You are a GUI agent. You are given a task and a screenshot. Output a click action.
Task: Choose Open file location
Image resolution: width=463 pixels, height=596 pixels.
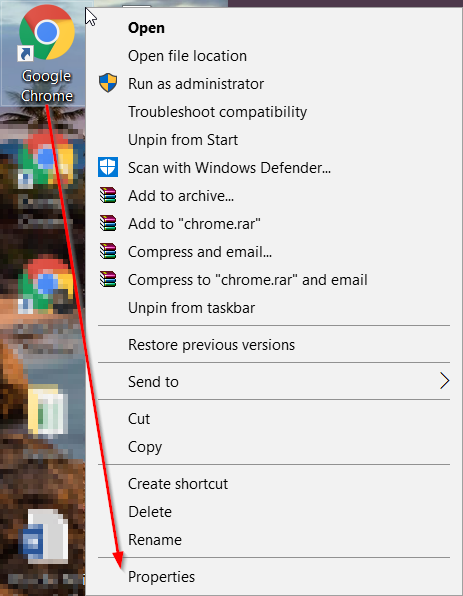click(187, 56)
